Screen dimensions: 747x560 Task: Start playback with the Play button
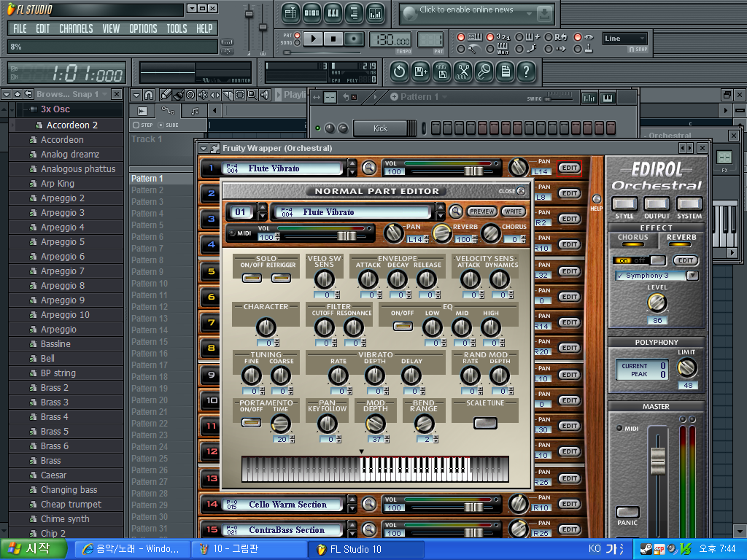pos(313,39)
